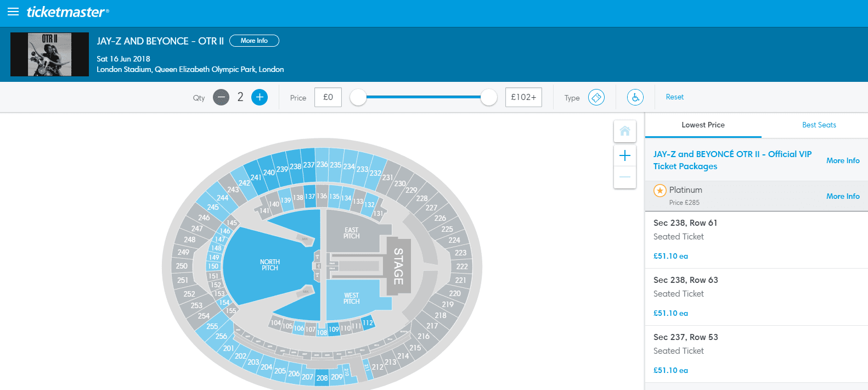Image resolution: width=868 pixels, height=390 pixels.
Task: Select section 136 on the seat map
Action: point(322,196)
